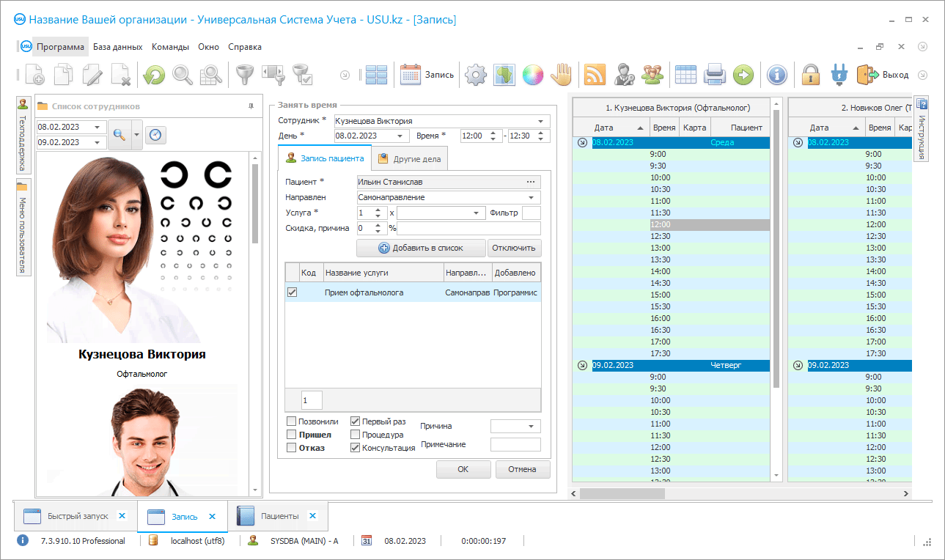Expand the Сотрудник dropdown

coord(541,121)
